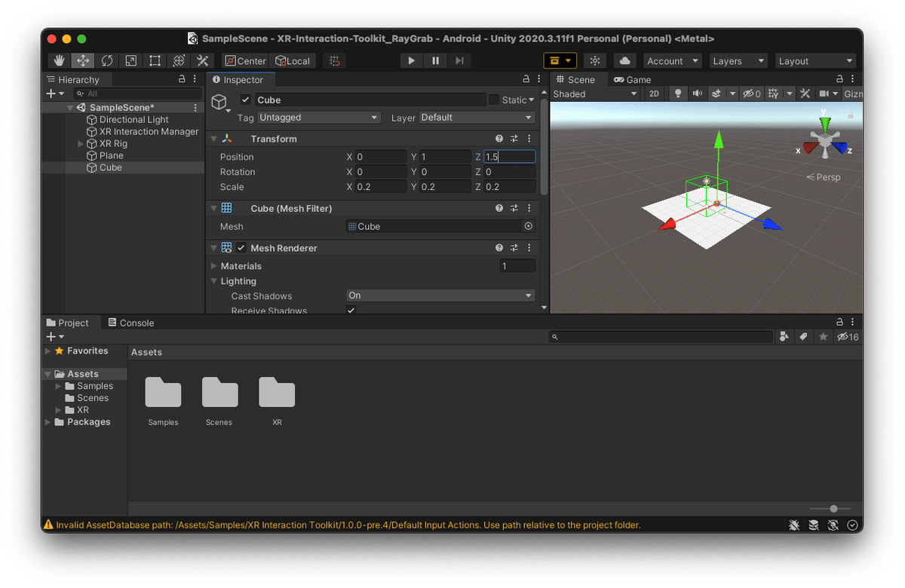Toggle hidden objects visibility in Scene view
The width and height of the screenshot is (905, 588).
(x=752, y=93)
